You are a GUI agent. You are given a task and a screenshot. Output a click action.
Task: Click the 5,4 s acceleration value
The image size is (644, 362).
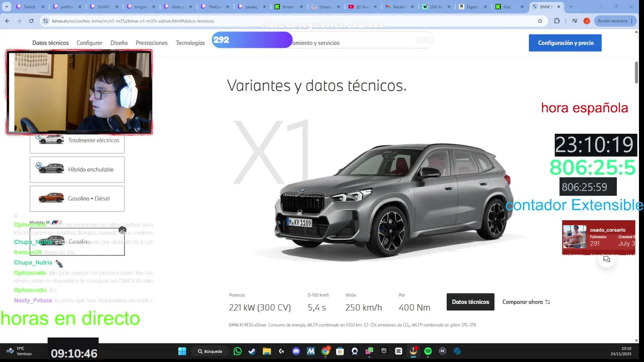[x=317, y=307]
